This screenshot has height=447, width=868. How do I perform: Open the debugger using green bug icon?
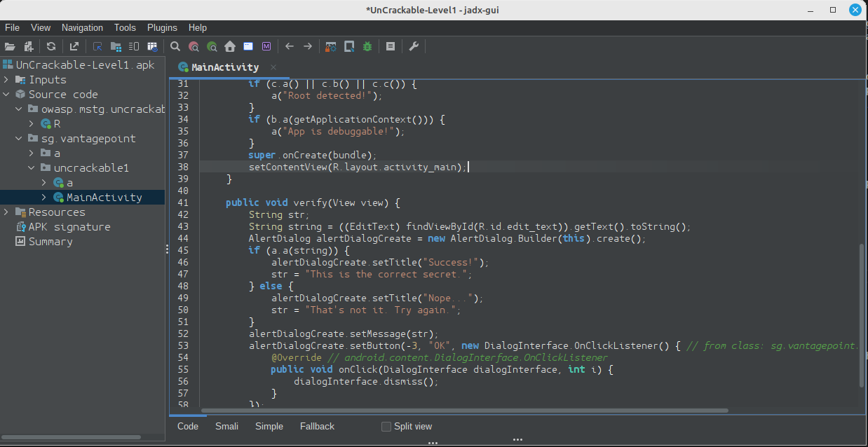pyautogui.click(x=367, y=46)
